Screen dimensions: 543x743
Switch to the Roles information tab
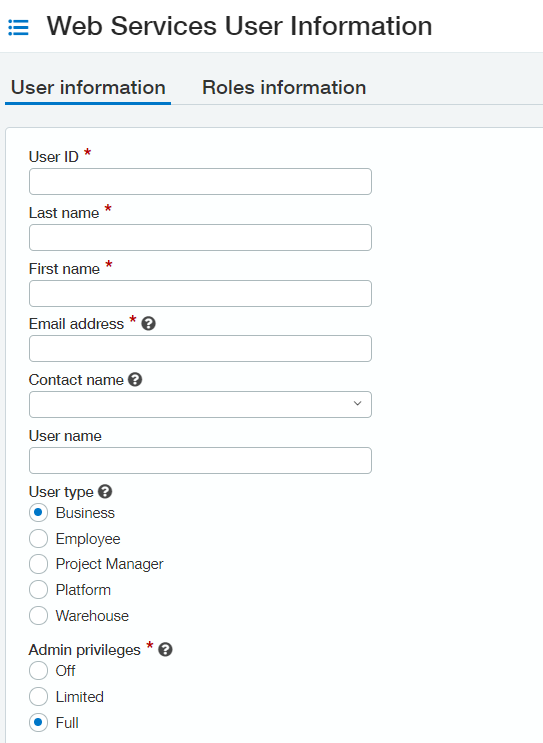tap(284, 88)
